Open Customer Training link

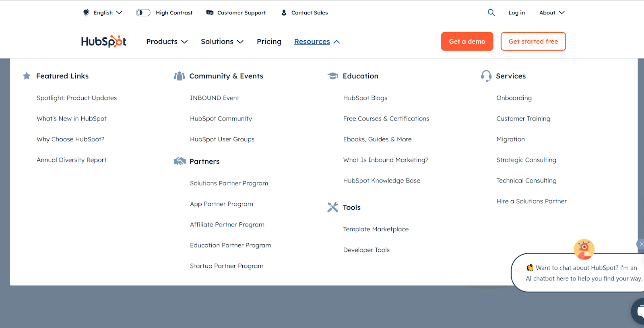(x=523, y=118)
